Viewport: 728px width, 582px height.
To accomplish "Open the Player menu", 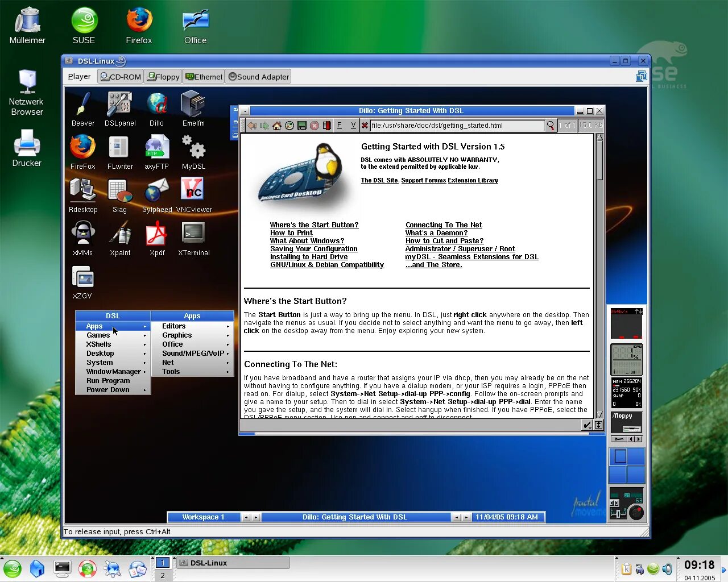I will click(x=79, y=77).
